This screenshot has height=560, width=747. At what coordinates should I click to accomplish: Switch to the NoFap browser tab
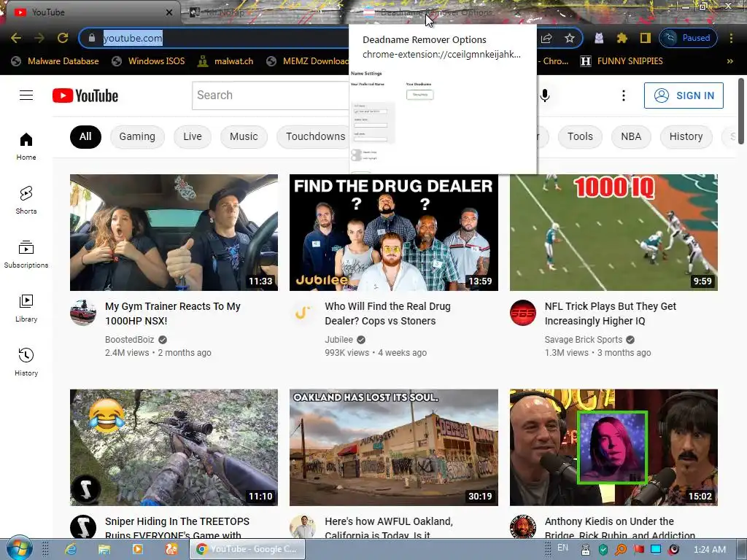[267, 12]
